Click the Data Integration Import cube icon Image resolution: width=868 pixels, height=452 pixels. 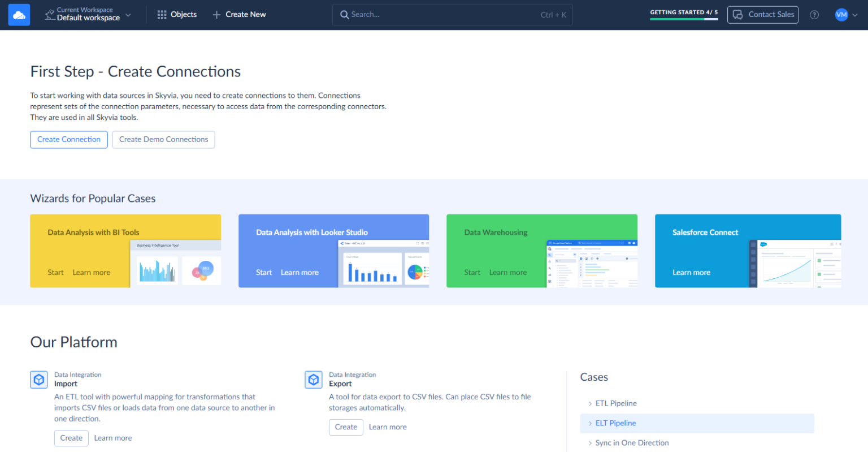[38, 379]
